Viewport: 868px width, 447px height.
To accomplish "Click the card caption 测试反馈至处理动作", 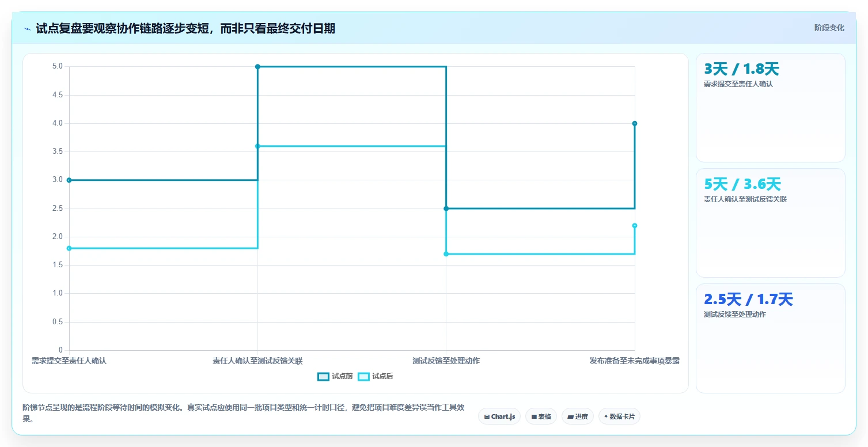I will coord(734,315).
